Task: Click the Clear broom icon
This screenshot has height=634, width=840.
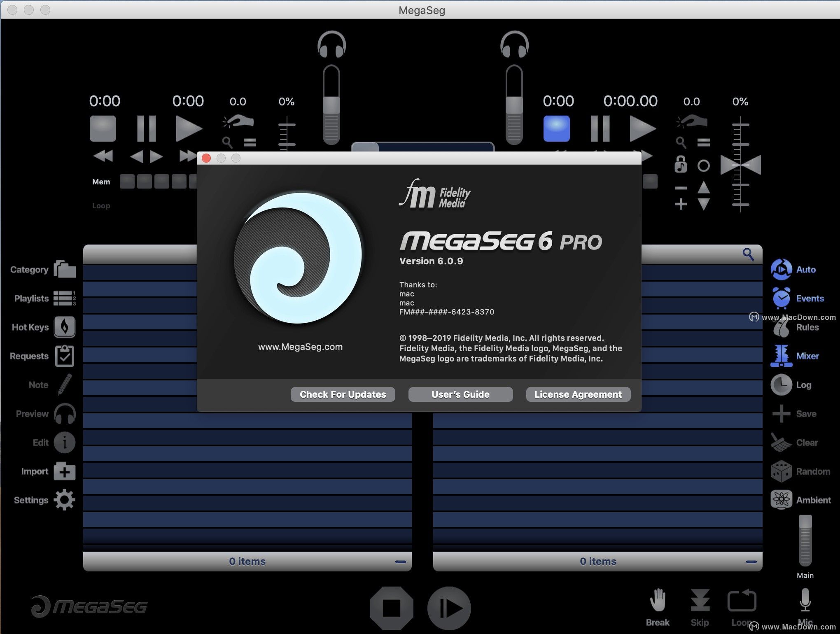Action: 781,442
